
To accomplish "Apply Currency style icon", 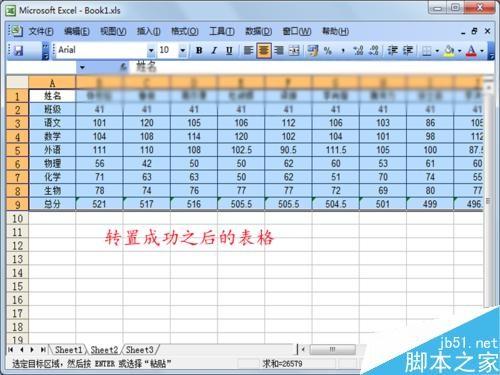I will click(x=312, y=51).
